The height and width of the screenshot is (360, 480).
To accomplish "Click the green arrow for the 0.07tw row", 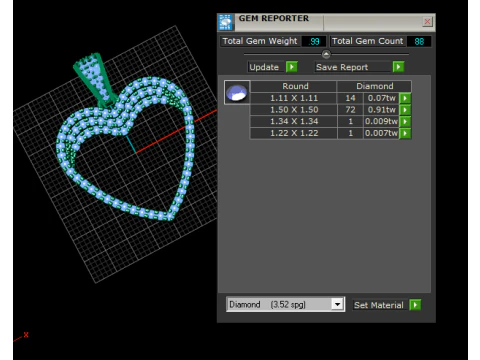I will (x=405, y=98).
